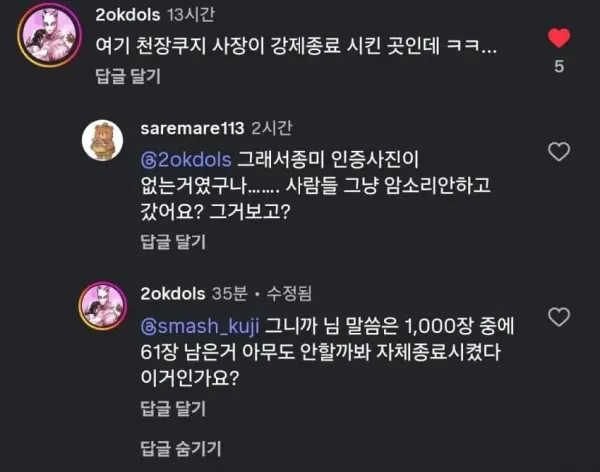The height and width of the screenshot is (472, 600).
Task: Like 2okdols' 35분 reply with heart icon
Action: coord(559,317)
